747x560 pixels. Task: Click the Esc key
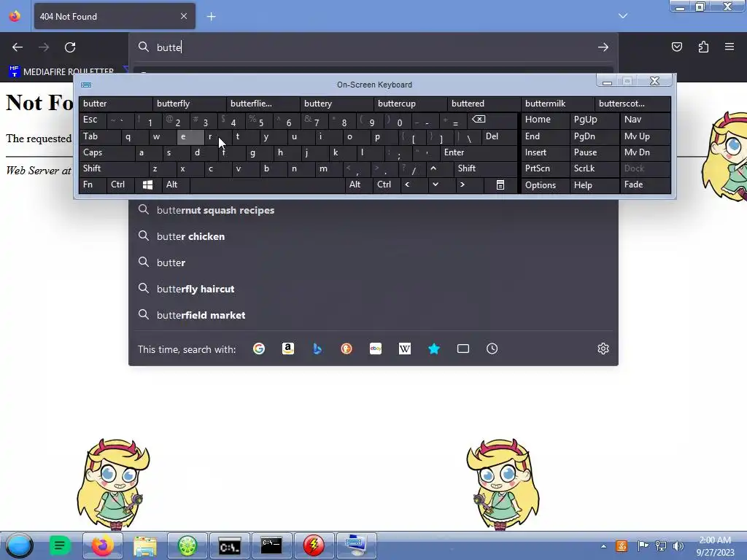coord(93,120)
